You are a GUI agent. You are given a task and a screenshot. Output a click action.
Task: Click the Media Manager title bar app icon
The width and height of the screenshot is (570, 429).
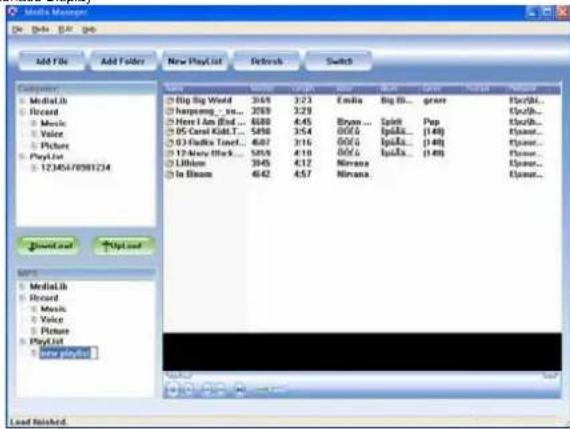pos(13,12)
